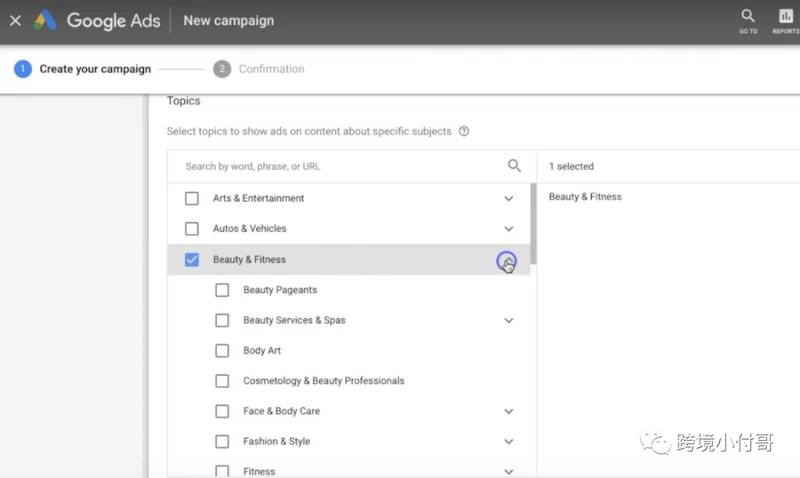Open the Topics help question-mark icon
Image resolution: width=800 pixels, height=478 pixels.
click(464, 131)
